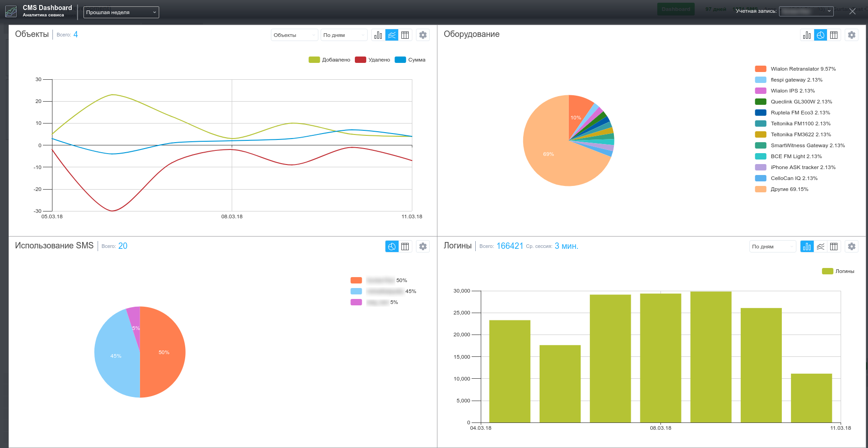Click the Логины legend label
This screenshot has width=868, height=448.
[844, 271]
